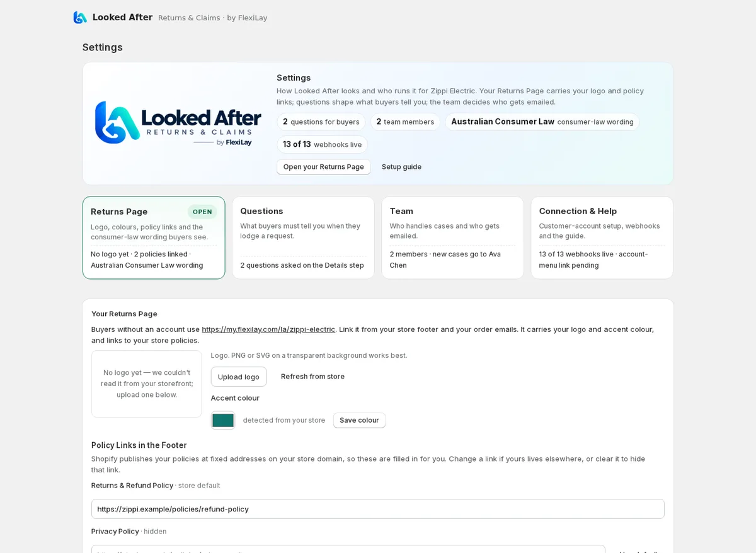
Task: Click the Looked After app logo icon
Action: click(80, 18)
